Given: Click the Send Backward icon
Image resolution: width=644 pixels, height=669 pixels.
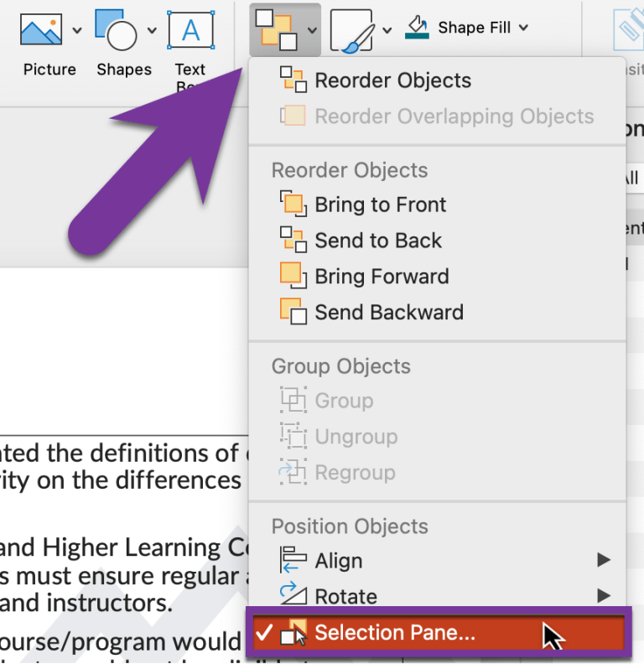Looking at the screenshot, I should (x=293, y=312).
